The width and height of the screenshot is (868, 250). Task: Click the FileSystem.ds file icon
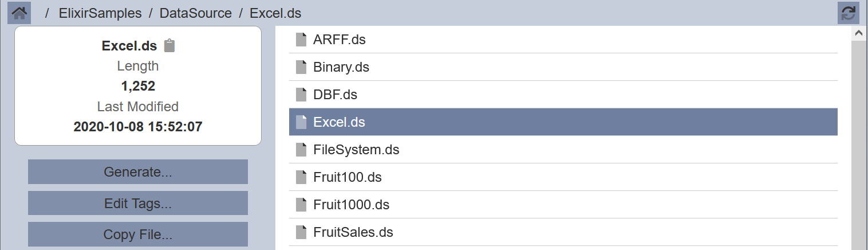point(301,150)
